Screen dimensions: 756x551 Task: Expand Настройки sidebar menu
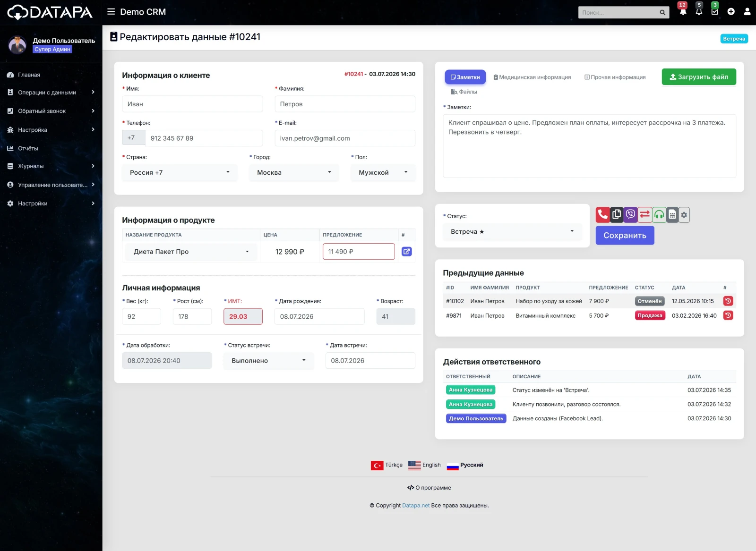(51, 203)
